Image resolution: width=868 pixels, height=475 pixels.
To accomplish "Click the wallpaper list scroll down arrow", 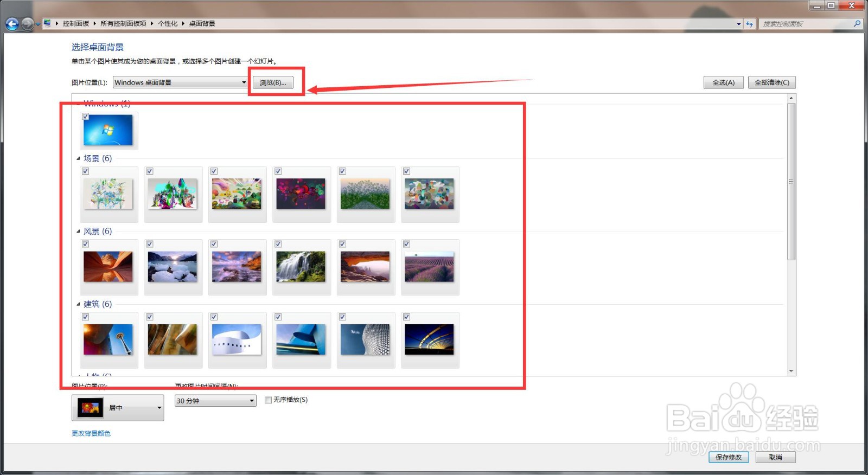I will point(792,371).
